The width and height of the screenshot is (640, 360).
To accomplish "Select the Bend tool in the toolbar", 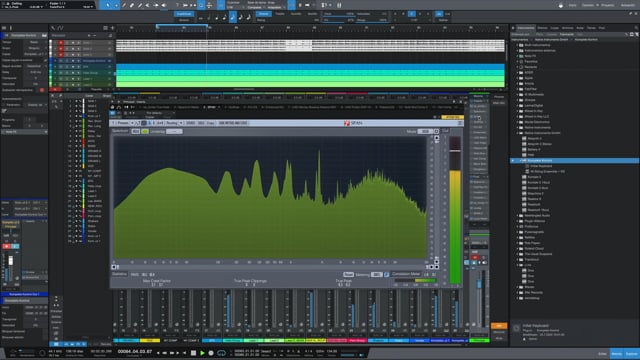I will pos(156,5).
